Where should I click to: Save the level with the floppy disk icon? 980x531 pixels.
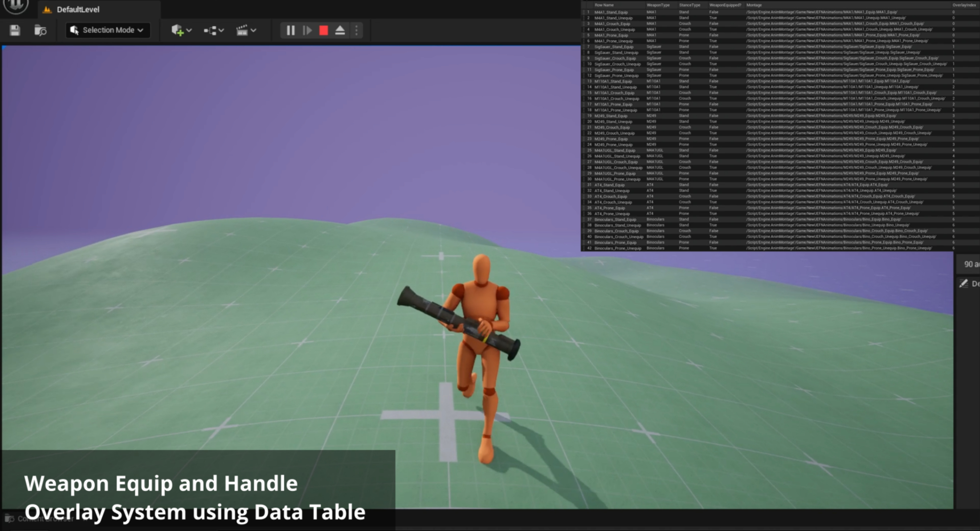click(x=15, y=30)
